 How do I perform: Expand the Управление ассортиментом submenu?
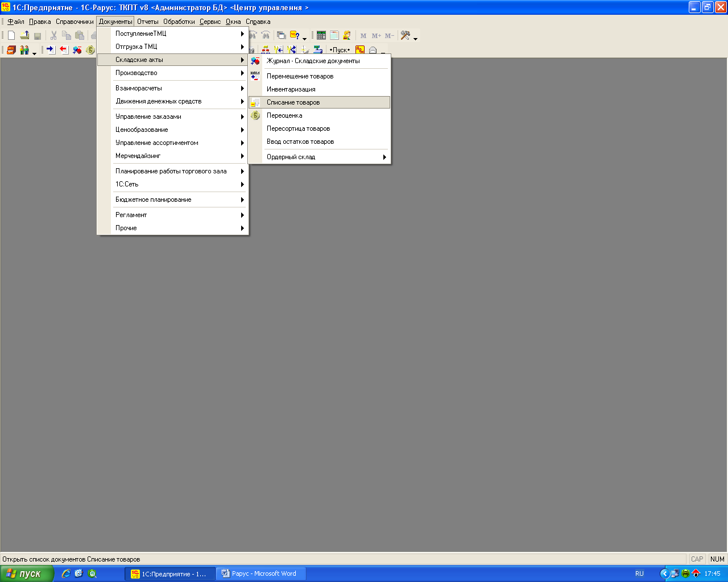(x=173, y=143)
